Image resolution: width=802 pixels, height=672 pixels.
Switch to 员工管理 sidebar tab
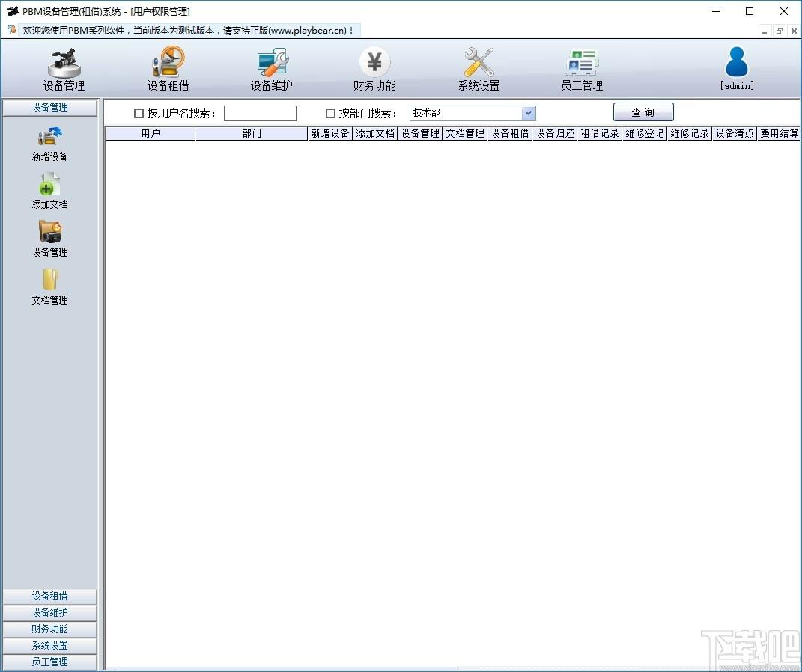click(x=49, y=662)
